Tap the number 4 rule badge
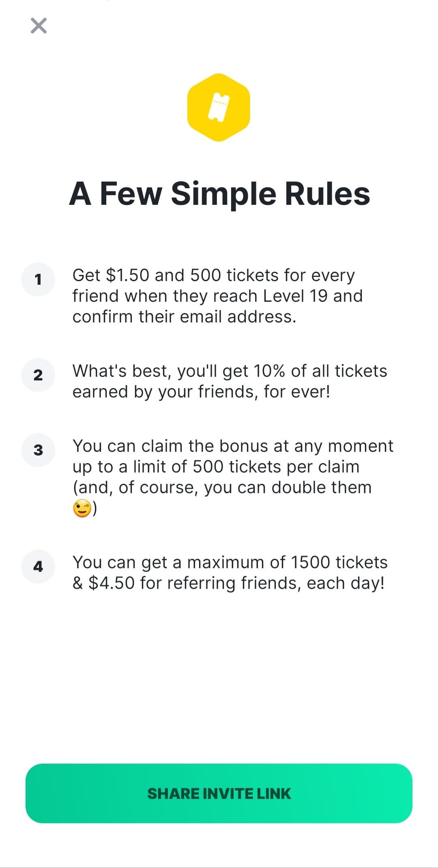Viewport: 438px width, 868px height. tap(38, 567)
